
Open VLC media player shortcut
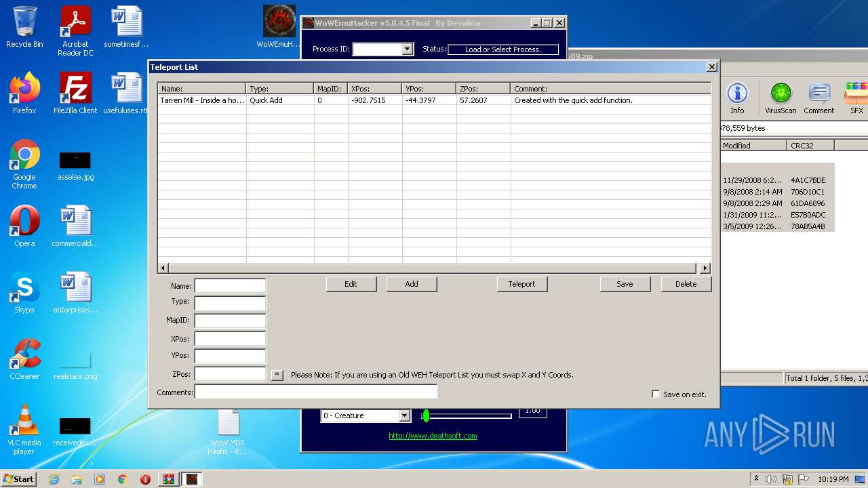[x=24, y=429]
